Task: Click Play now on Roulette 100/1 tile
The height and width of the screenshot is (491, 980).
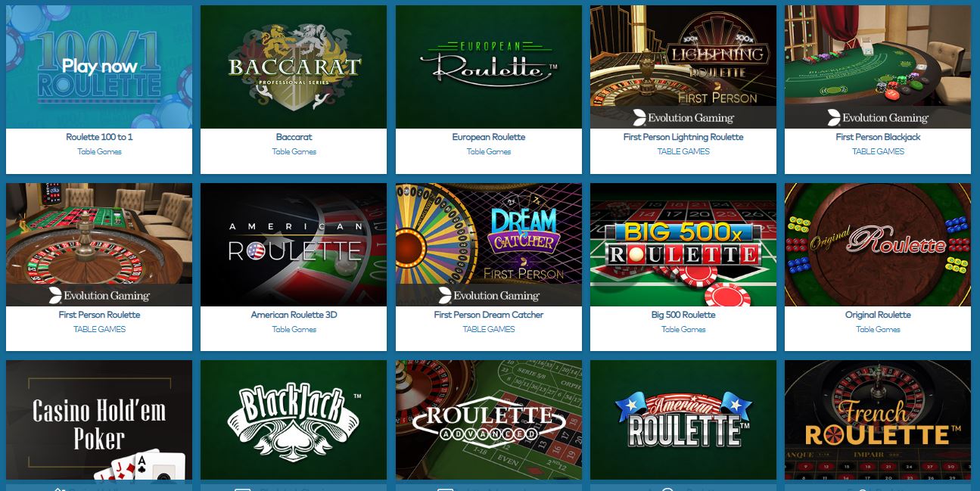Action: pyautogui.click(x=99, y=67)
